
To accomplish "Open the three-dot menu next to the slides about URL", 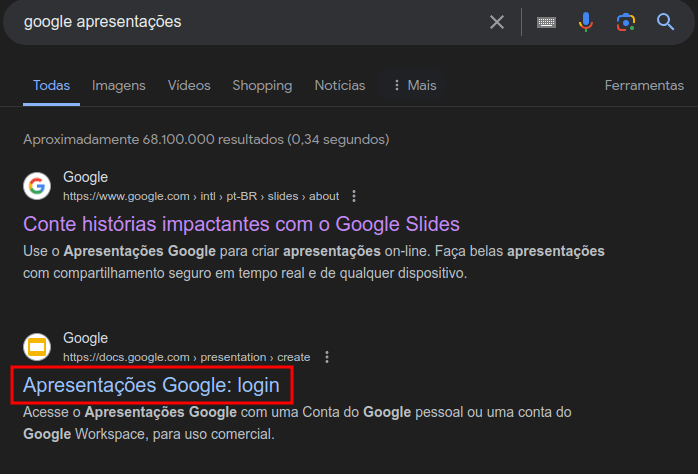I will pos(354,196).
